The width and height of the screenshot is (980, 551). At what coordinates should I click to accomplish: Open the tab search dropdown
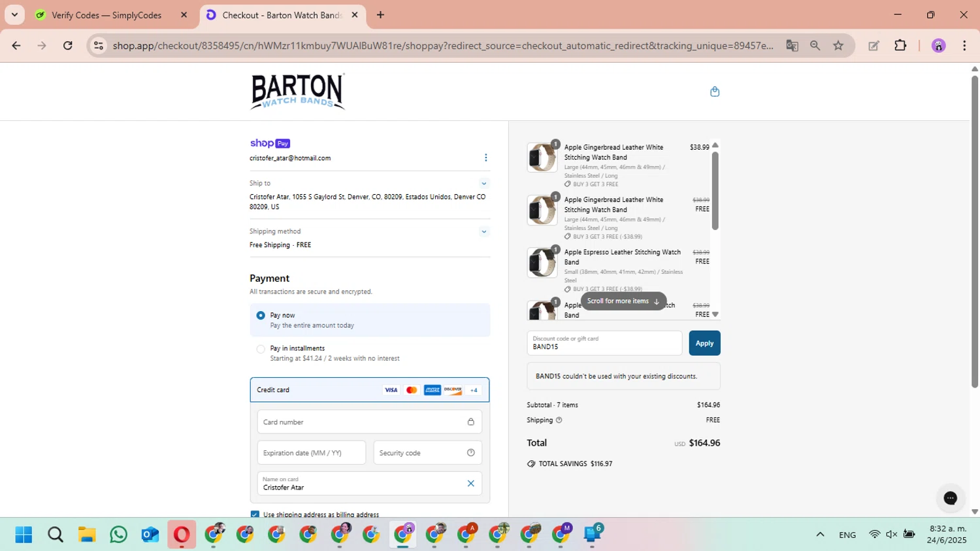tap(14, 15)
